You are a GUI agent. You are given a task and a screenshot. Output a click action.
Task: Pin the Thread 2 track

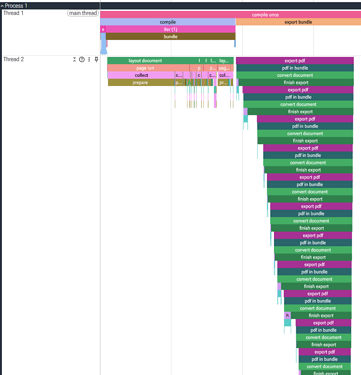pyautogui.click(x=96, y=59)
